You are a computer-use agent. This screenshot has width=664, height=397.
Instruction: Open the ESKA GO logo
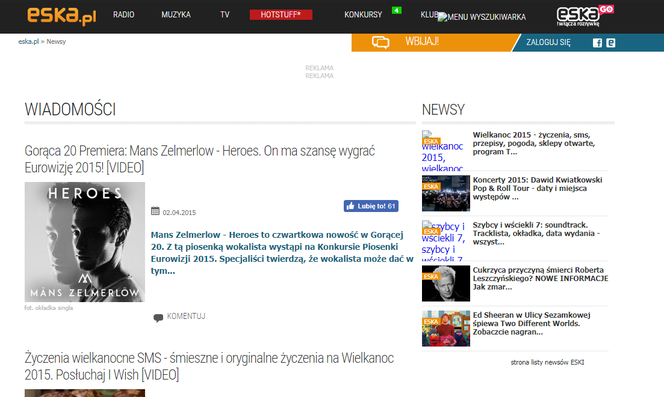coord(585,16)
